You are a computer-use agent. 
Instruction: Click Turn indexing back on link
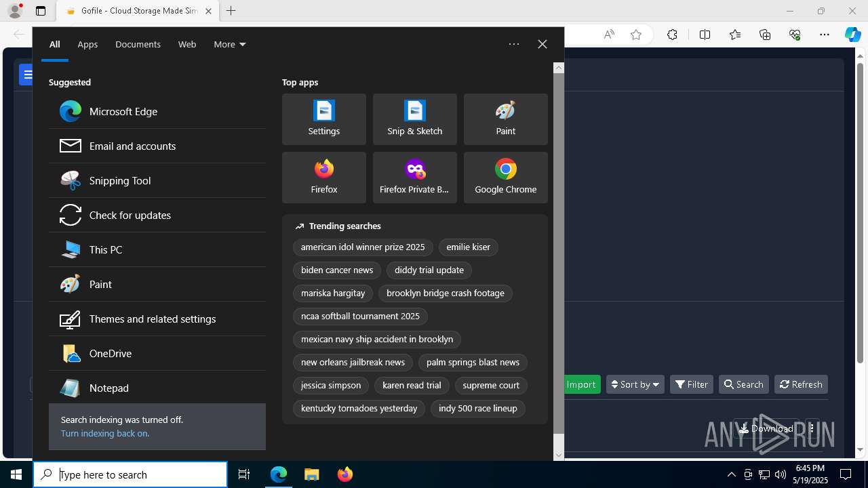coord(105,433)
